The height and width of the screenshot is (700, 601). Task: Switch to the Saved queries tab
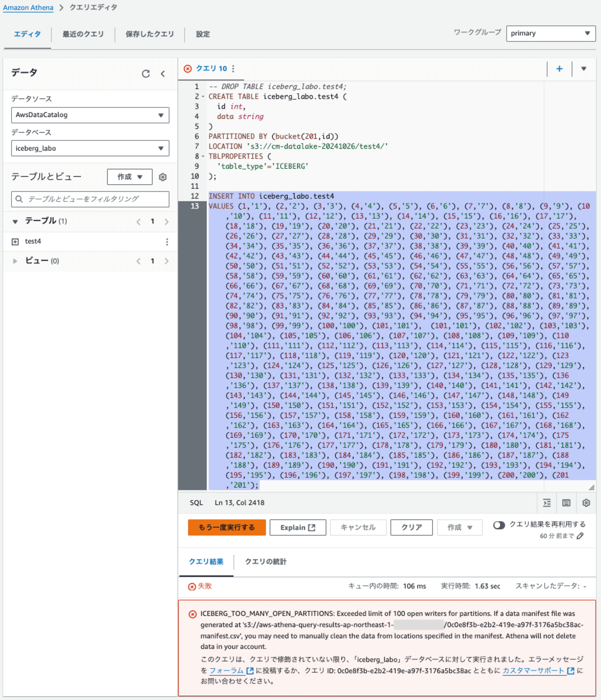150,34
